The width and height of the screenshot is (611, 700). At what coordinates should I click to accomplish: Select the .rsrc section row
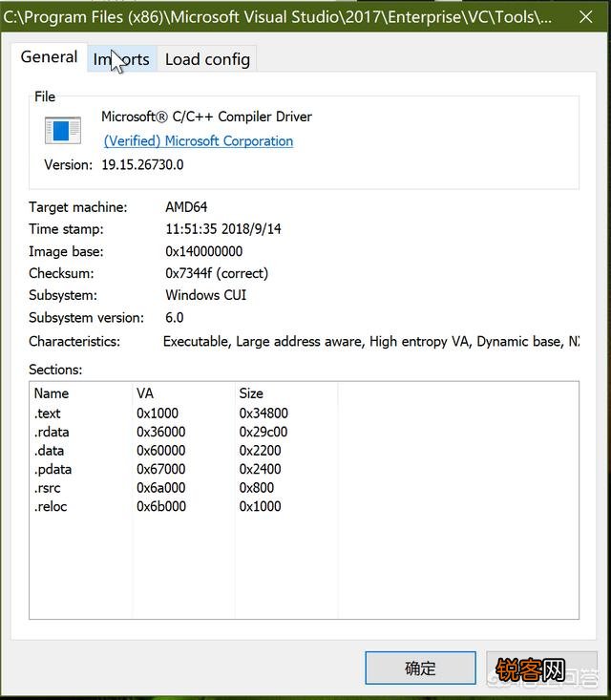(x=304, y=487)
